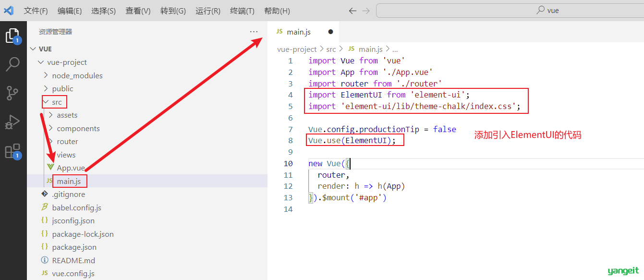
Task: Expand the assets folder
Action: 50,115
